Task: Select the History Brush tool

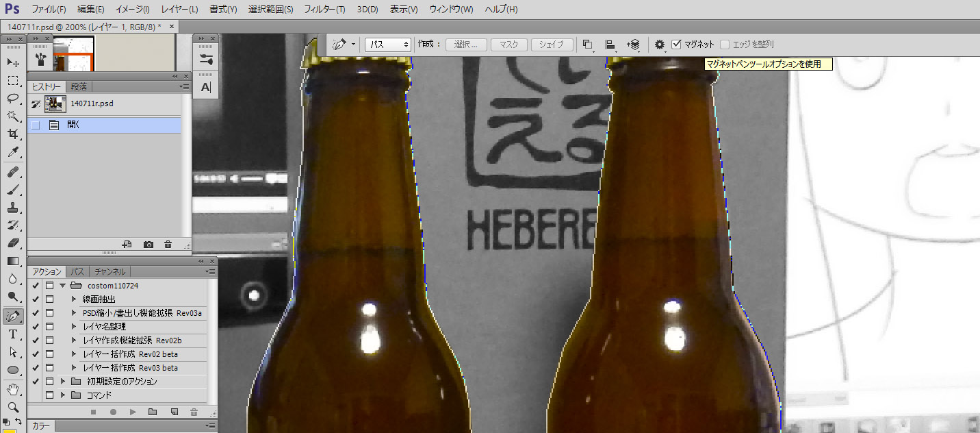Action: pyautogui.click(x=13, y=225)
